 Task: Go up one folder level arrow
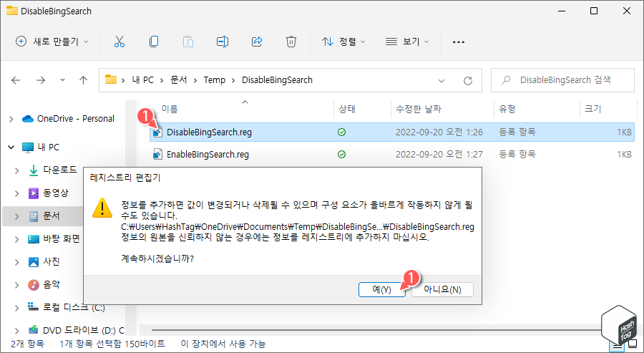click(84, 80)
